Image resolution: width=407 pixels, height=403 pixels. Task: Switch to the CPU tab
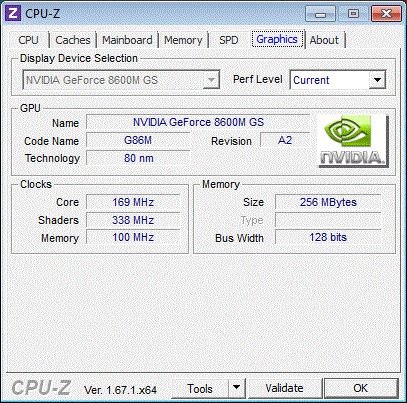click(x=29, y=40)
